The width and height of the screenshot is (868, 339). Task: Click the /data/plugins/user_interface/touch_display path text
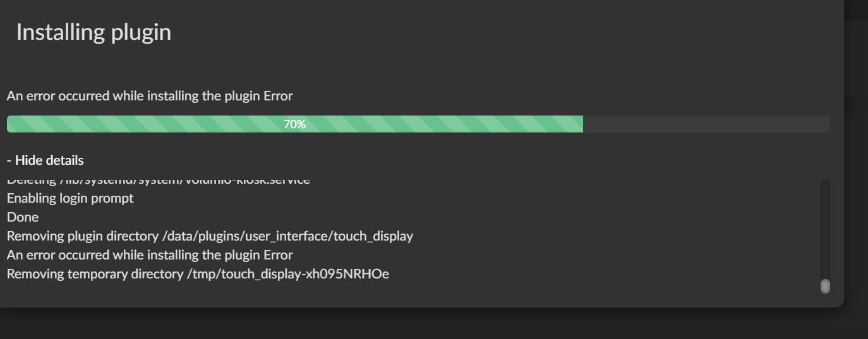287,236
